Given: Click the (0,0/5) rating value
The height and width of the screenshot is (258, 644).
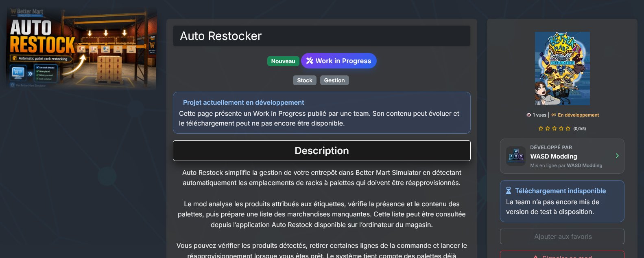Looking at the screenshot, I should pyautogui.click(x=580, y=128).
